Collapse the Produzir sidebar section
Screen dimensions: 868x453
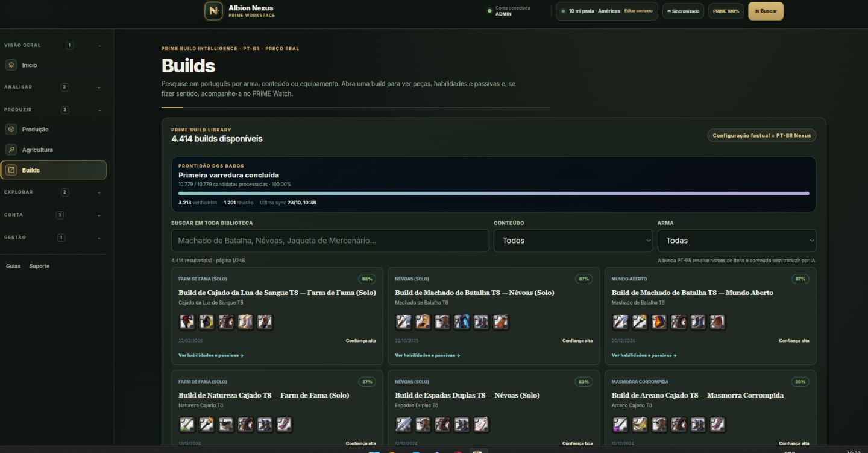[x=100, y=110]
